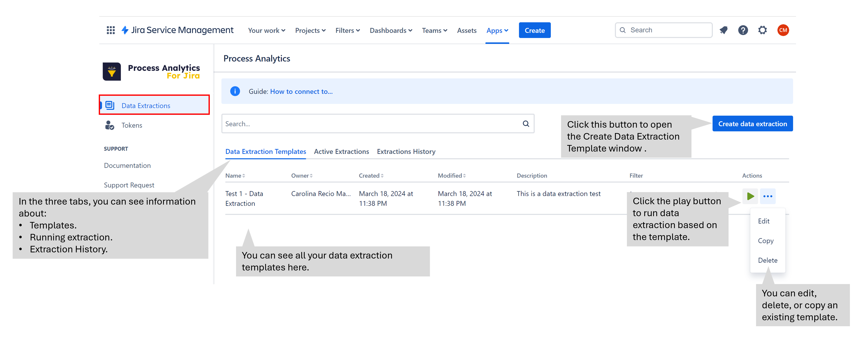This screenshot has height=338, width=868.
Task: Expand the Dashboards dropdown
Action: pos(391,31)
